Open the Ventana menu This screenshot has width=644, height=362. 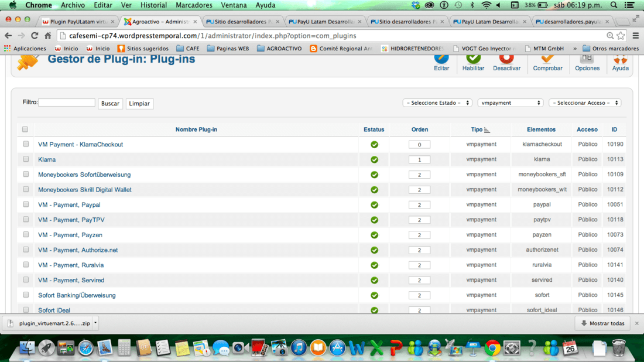pos(234,5)
